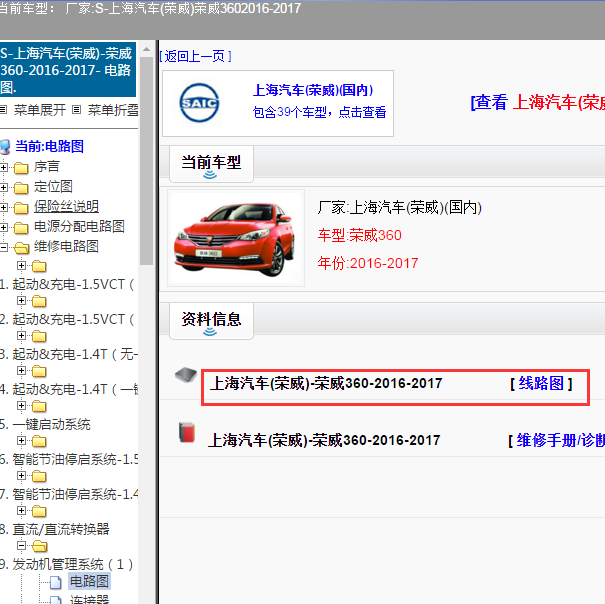
Task: Click the 保险丝说明 folder icon
Action: click(21, 208)
